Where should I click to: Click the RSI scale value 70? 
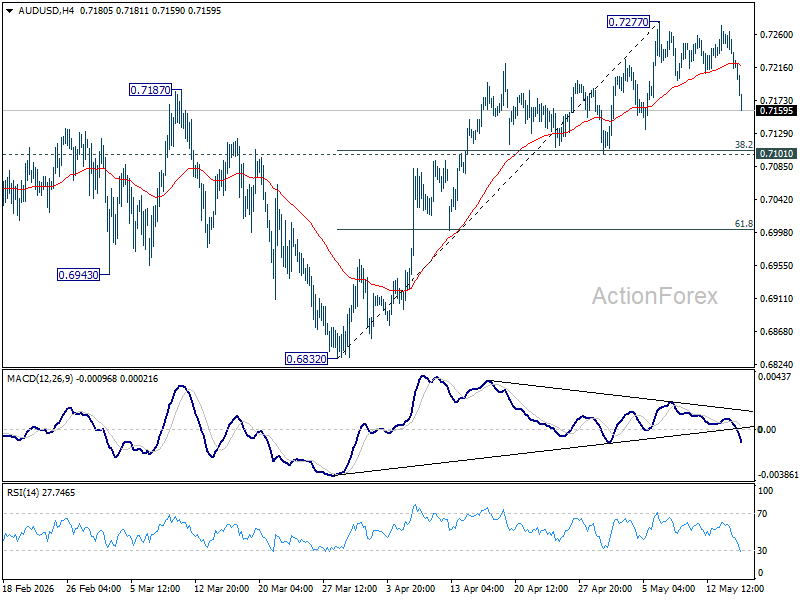point(762,514)
